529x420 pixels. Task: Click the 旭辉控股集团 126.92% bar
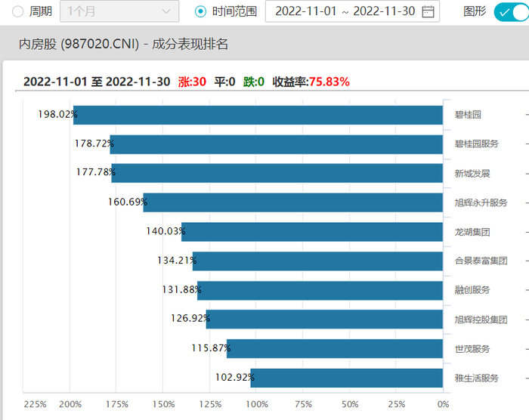pos(324,319)
